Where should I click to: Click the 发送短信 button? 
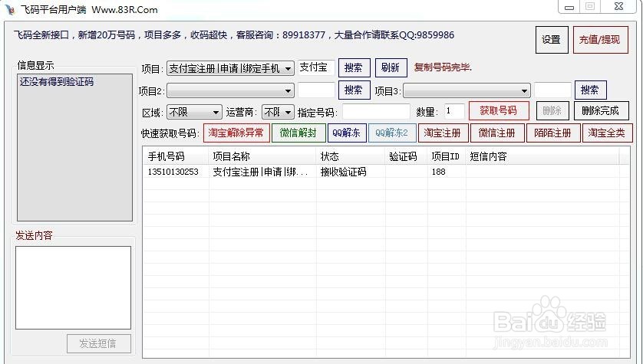(99, 343)
